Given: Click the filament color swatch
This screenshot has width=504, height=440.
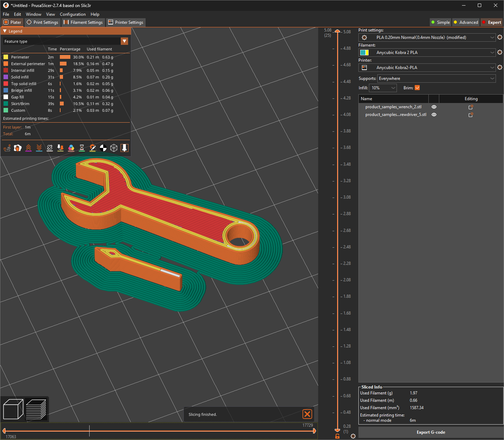Looking at the screenshot, I should [364, 53].
